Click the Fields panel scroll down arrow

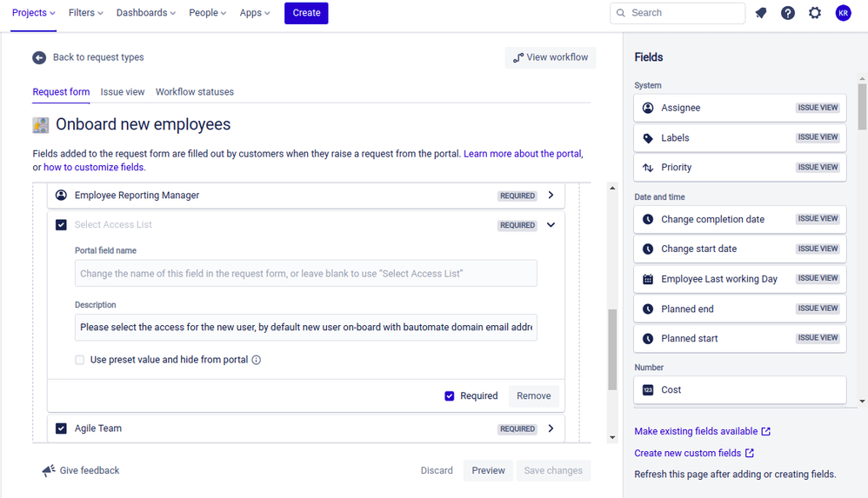862,402
